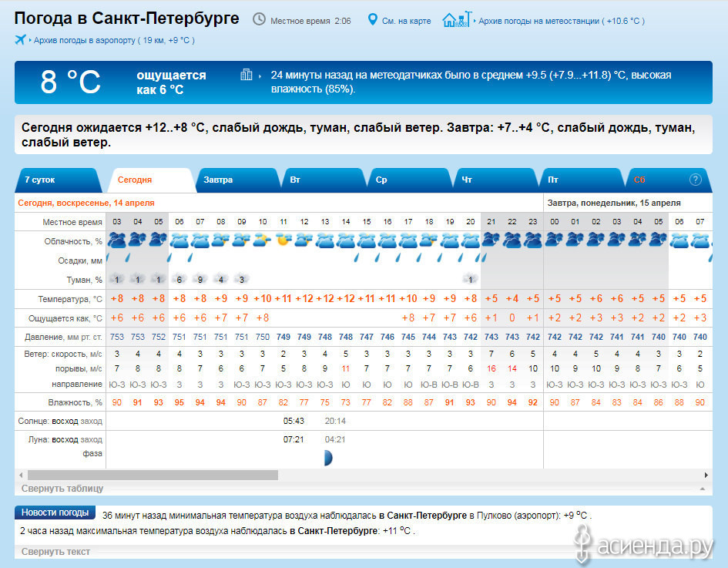728x568 pixels.
Task: Click the scrollbar left arrow
Action: coord(21,475)
